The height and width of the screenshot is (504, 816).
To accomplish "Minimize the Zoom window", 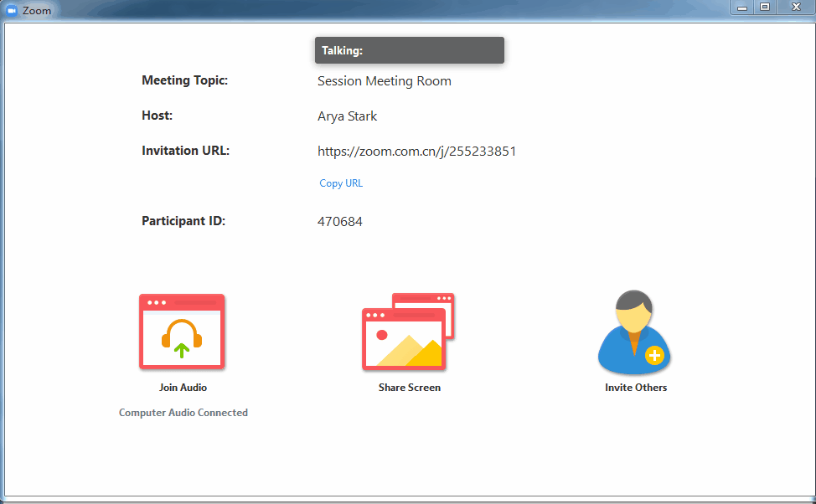I will tap(742, 8).
